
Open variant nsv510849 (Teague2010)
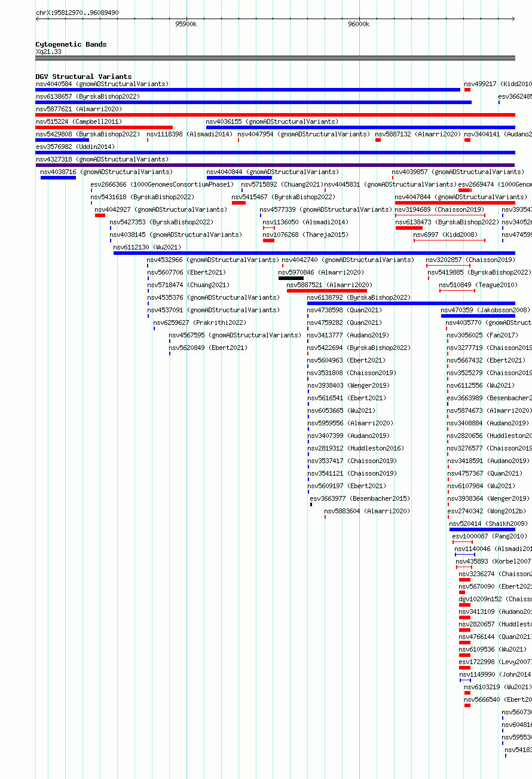479,285
